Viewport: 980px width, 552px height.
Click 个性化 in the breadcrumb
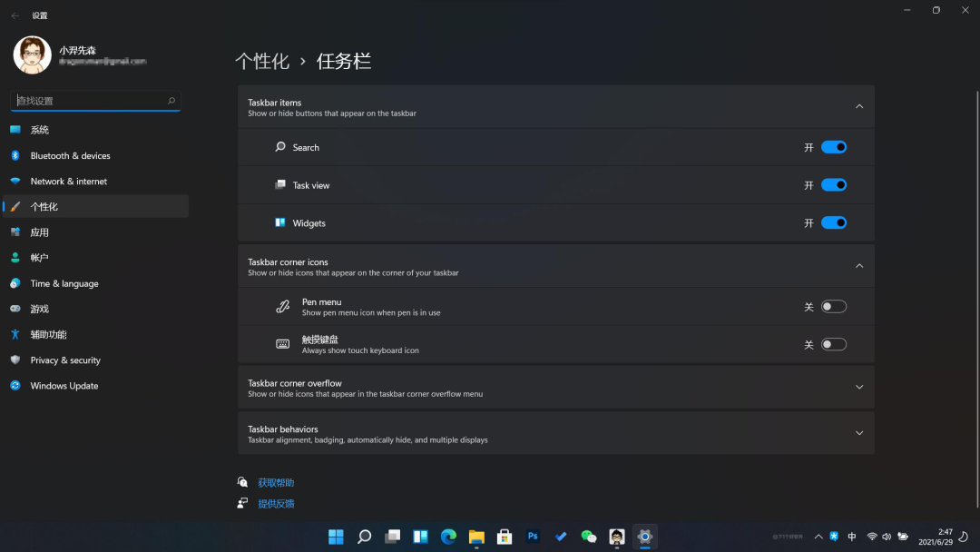click(x=262, y=61)
